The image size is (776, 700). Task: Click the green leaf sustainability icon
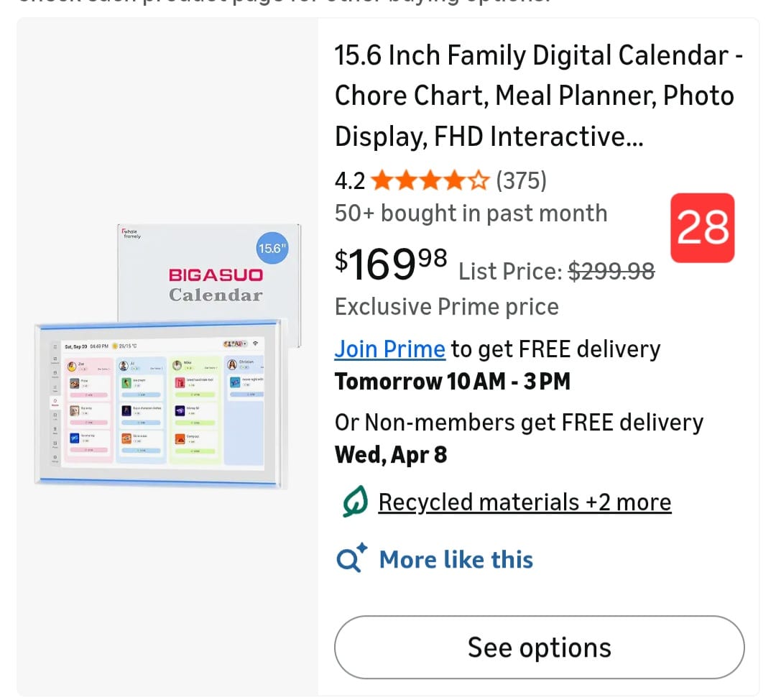355,502
